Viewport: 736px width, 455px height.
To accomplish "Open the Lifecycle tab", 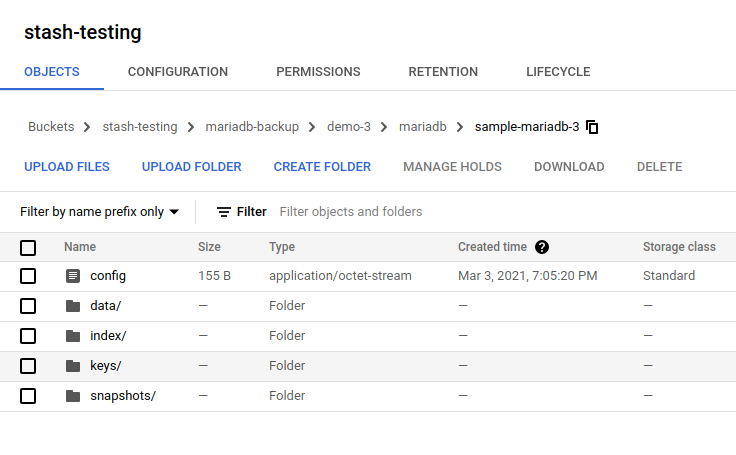I will coord(558,72).
